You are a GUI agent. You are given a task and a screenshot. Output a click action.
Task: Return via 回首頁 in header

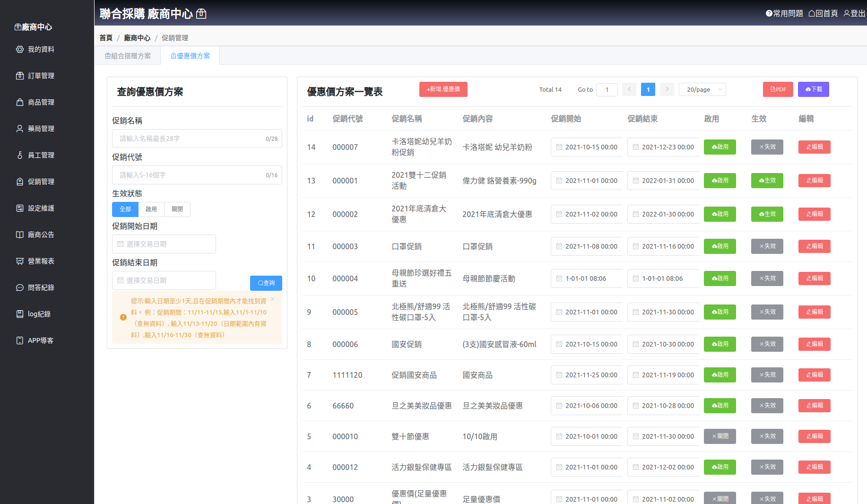tap(823, 13)
